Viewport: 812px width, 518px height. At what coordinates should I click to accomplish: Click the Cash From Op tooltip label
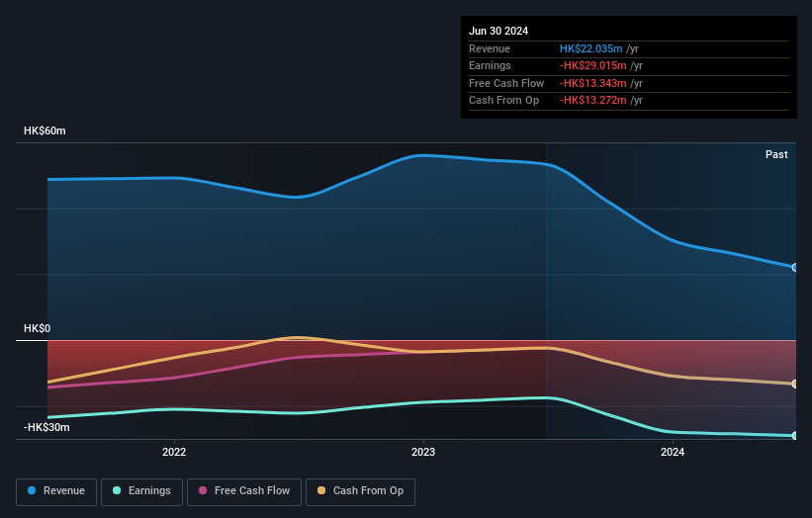coord(503,101)
